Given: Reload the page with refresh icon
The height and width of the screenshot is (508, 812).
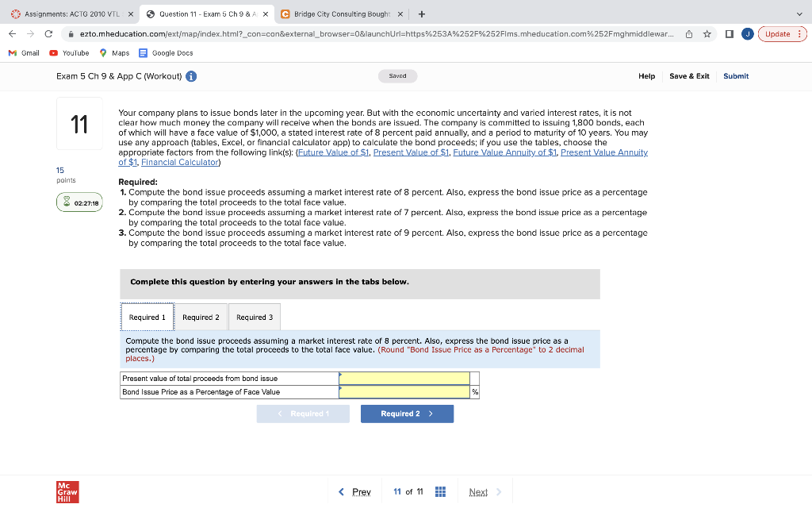Looking at the screenshot, I should point(48,34).
